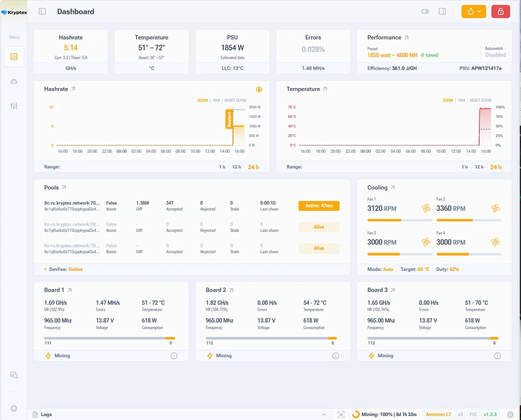
Task: Click the Fan 2 fan icon
Action: click(495, 208)
